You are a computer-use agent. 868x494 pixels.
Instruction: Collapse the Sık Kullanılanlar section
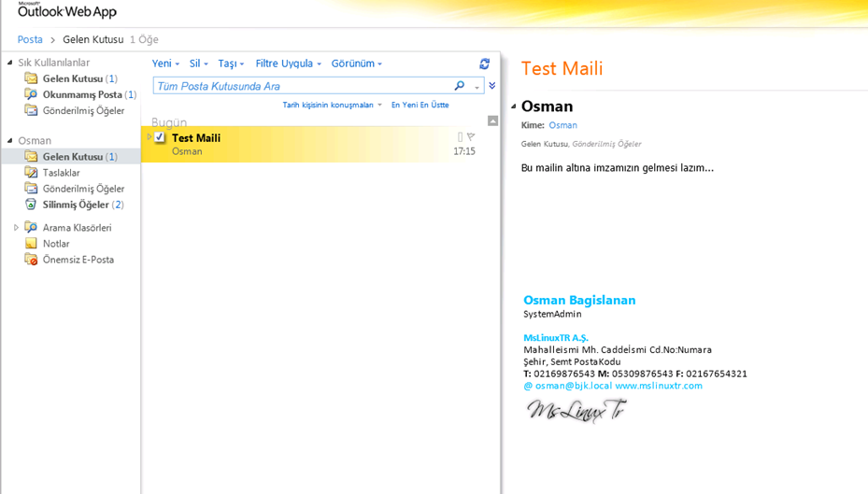tap(10, 63)
